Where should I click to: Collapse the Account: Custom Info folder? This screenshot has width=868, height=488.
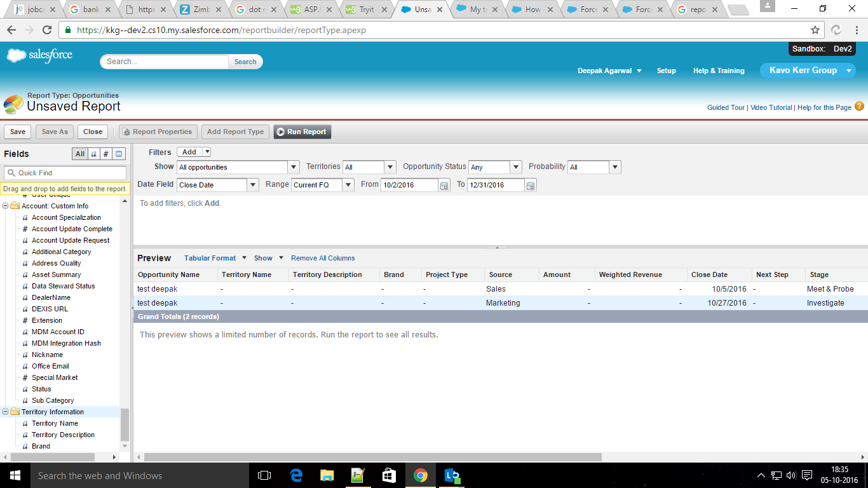pos(6,206)
